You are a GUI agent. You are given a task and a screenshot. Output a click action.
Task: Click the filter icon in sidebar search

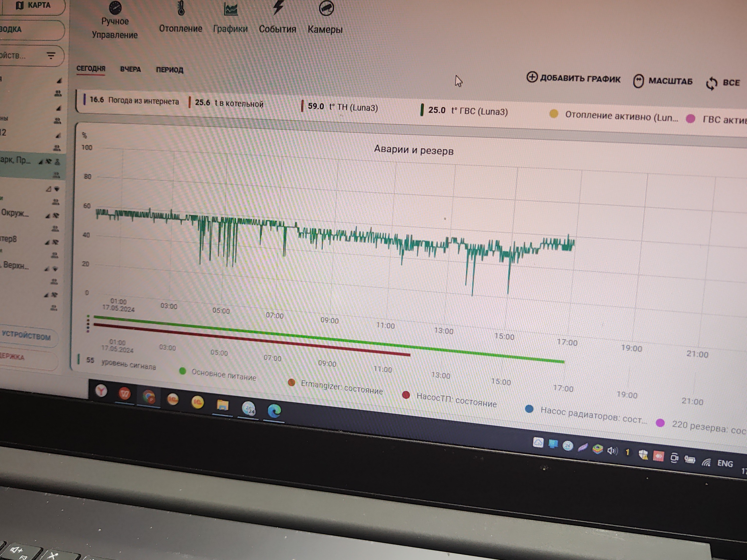click(51, 56)
